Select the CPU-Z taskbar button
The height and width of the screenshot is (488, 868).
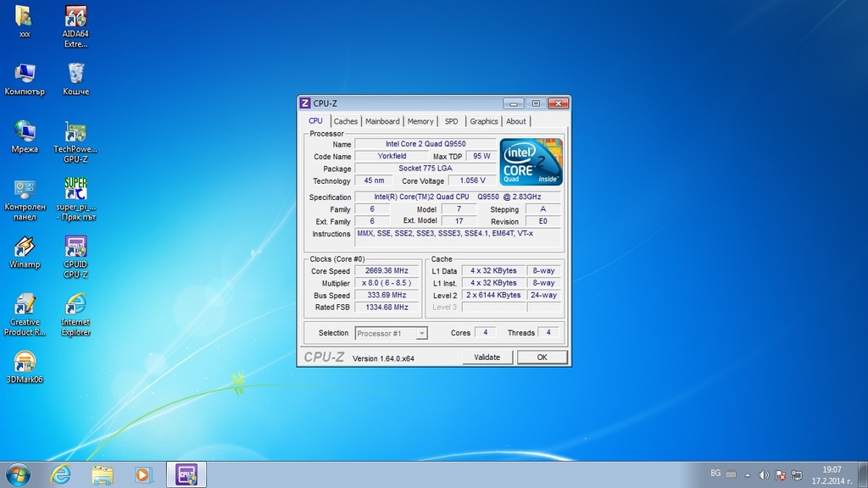coord(186,474)
